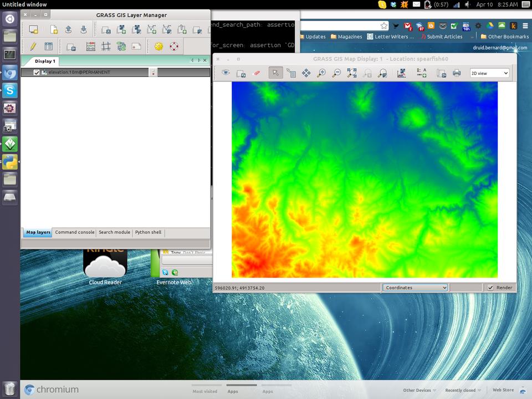
Task: Open Skype from the Ubuntu launcher
Action: (10, 90)
